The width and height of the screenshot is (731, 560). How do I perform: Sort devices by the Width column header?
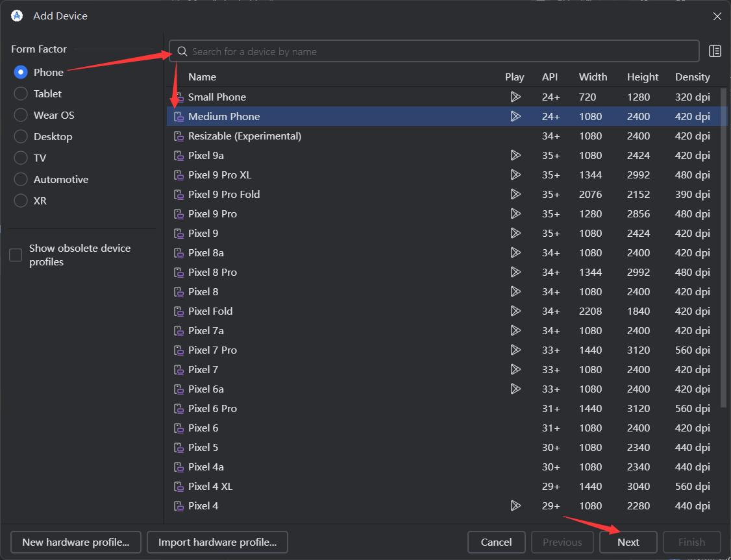click(593, 77)
